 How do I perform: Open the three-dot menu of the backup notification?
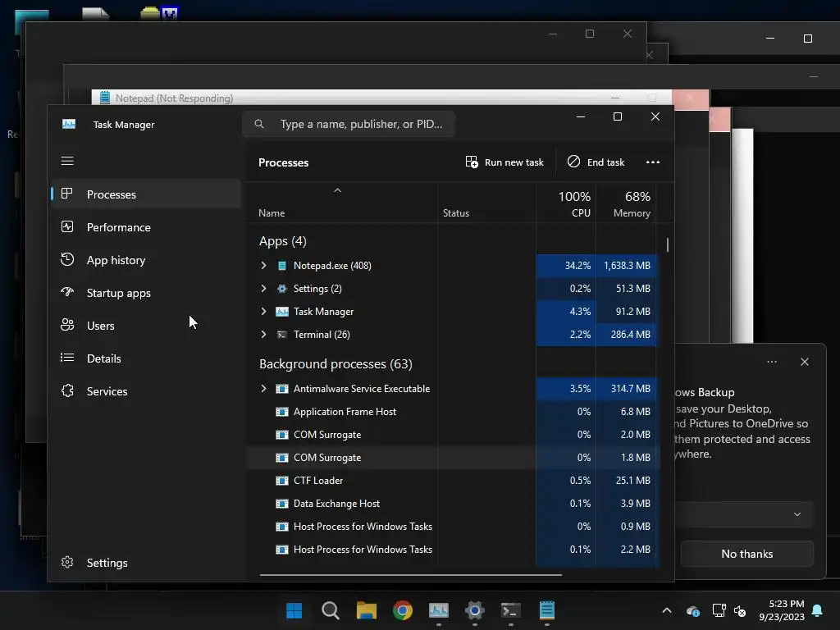point(771,362)
